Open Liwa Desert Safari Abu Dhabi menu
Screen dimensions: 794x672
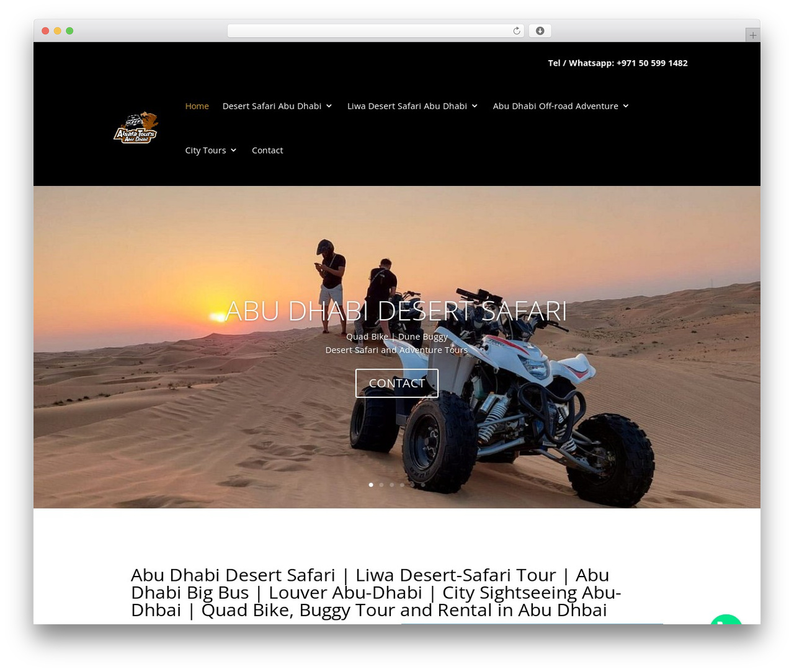tap(407, 106)
